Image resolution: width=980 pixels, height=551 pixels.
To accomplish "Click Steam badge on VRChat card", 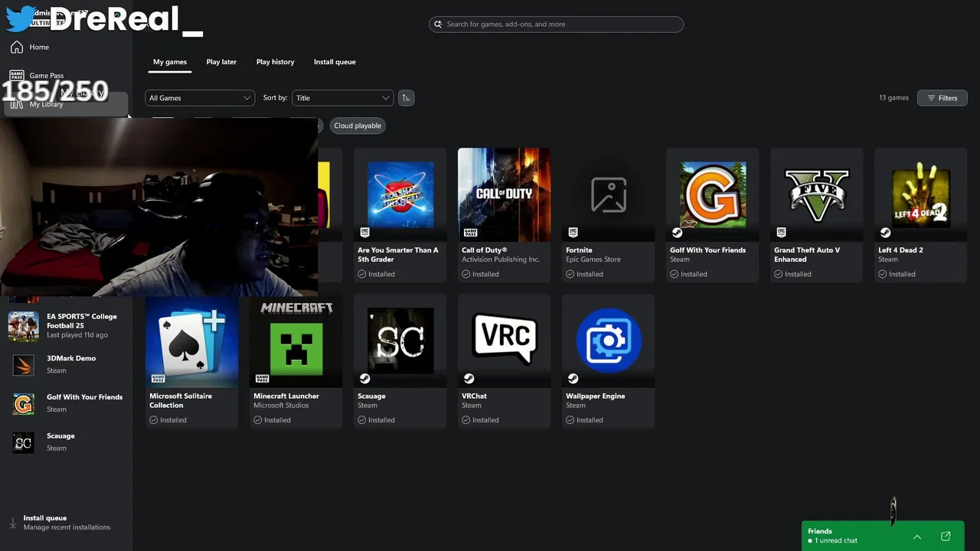I will point(469,379).
